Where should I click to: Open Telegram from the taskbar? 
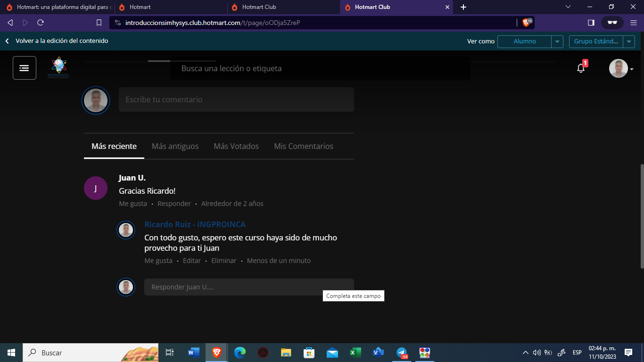point(402,353)
